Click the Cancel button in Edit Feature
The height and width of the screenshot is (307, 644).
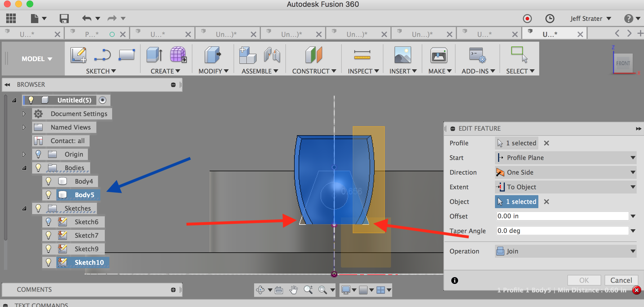tap(621, 280)
